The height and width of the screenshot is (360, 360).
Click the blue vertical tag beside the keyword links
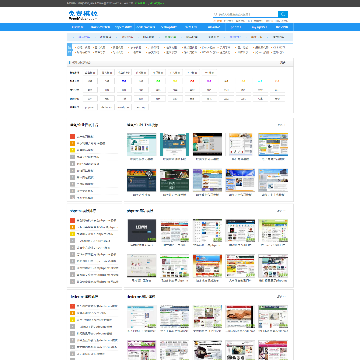pos(69,50)
